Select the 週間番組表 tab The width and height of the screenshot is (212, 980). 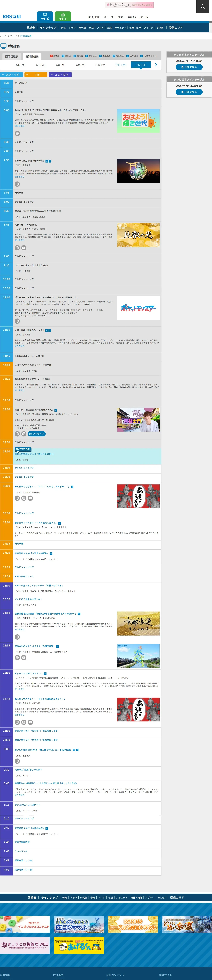coord(11,56)
